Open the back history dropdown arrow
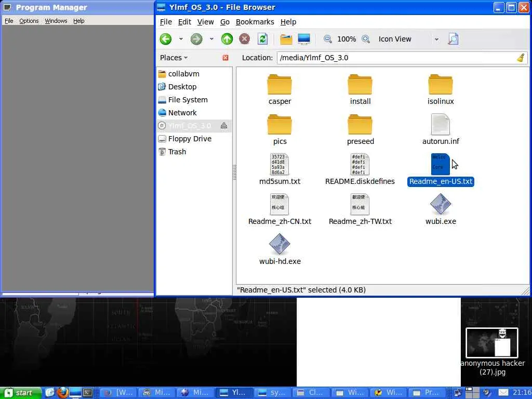Viewport: 532px width, 399px height. tap(181, 39)
